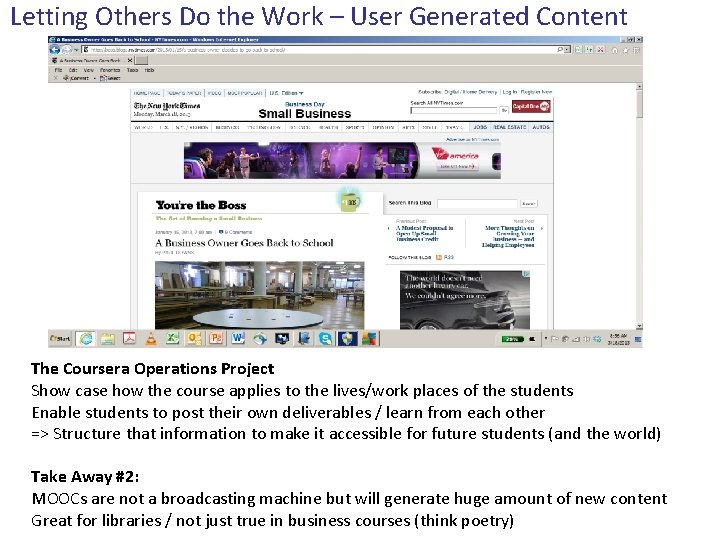Click the monitor display icon on taskbar
The height and width of the screenshot is (540, 720).
pyautogui.click(x=281, y=339)
